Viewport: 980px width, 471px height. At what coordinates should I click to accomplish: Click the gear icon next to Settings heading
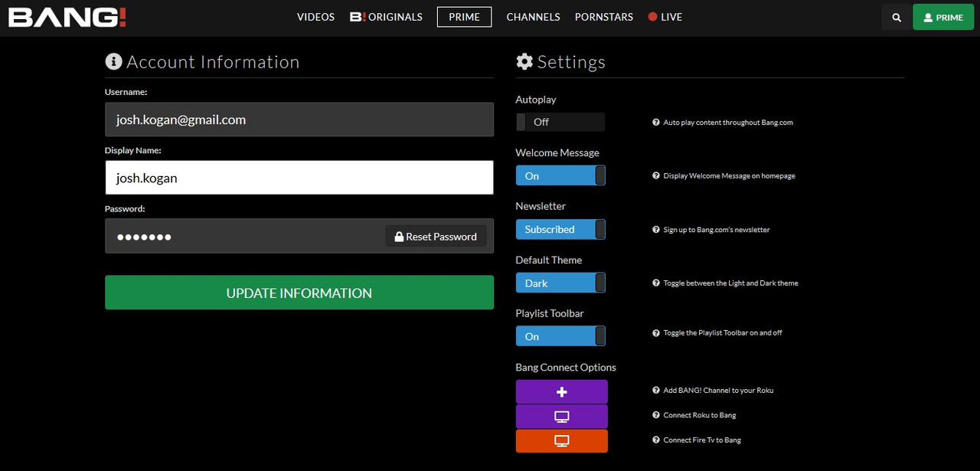point(524,62)
